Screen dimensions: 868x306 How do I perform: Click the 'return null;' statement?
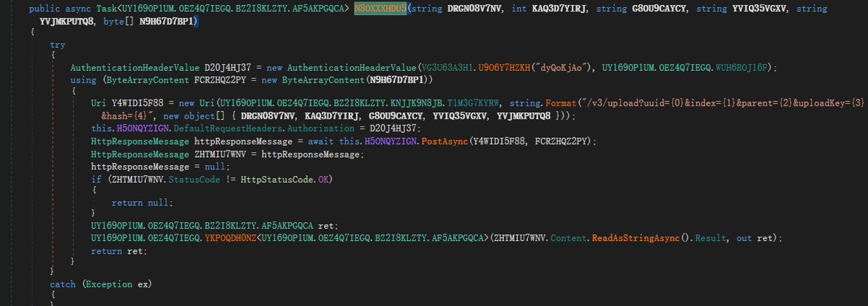(x=143, y=202)
